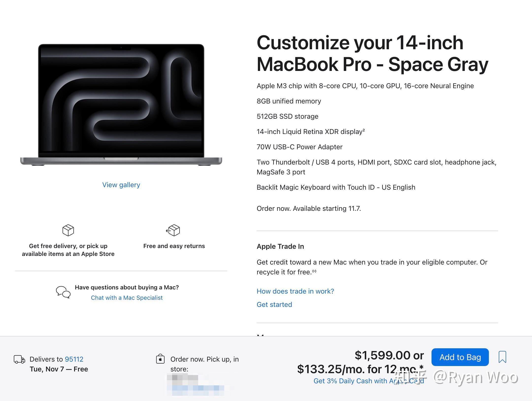Click Order now. Available starting 11.7 text
Screen dimensions: 532x401
[x=309, y=208]
